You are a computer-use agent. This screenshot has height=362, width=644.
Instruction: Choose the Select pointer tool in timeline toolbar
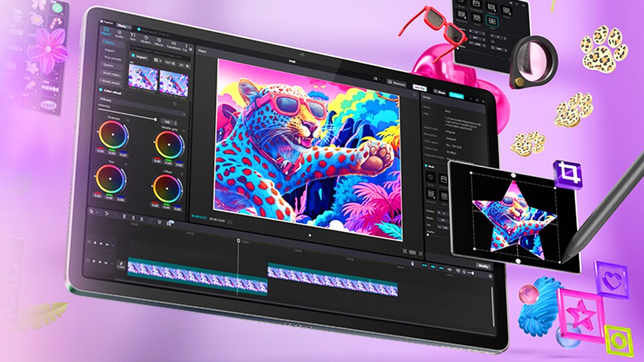click(92, 211)
